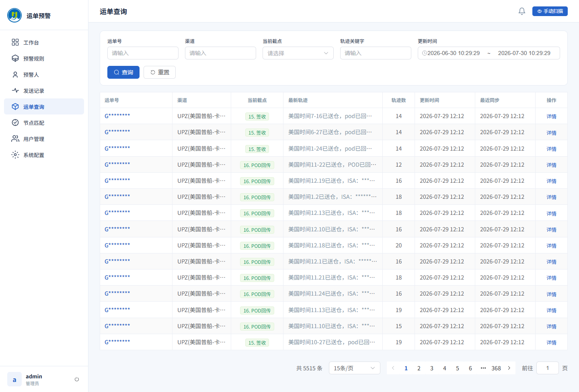Go to last page 368

coord(496,368)
